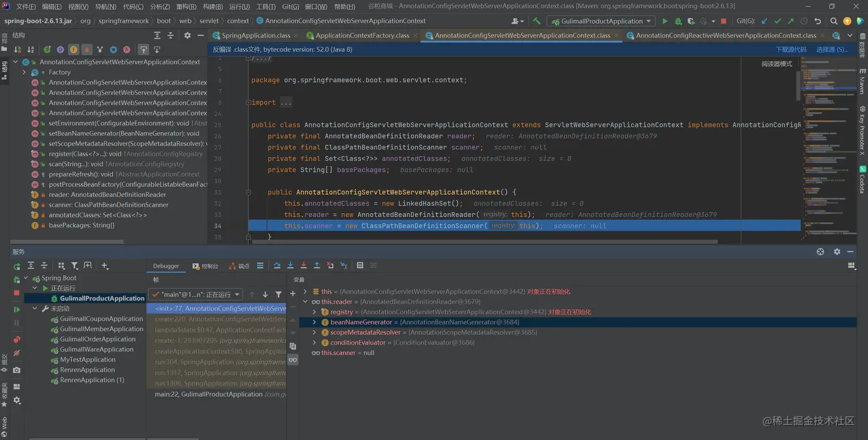The image size is (868, 440).
Task: Open the 导航(N) menu
Action: 105,6
